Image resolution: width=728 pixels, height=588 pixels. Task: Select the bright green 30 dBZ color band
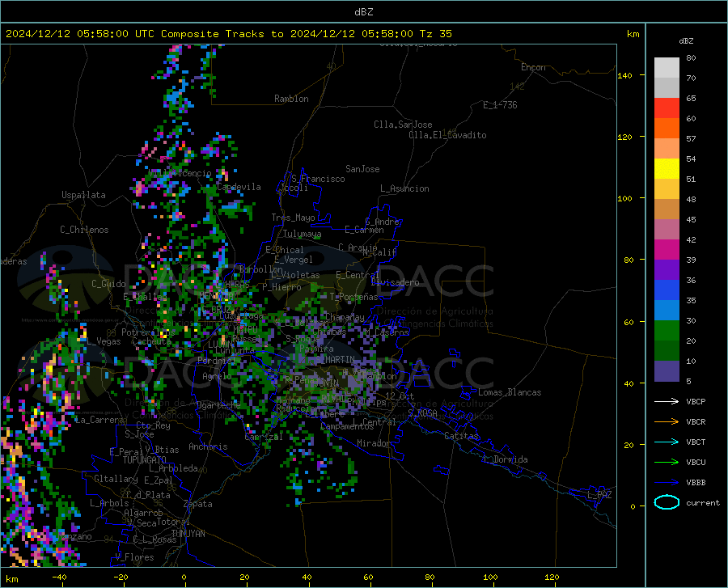[667, 331]
